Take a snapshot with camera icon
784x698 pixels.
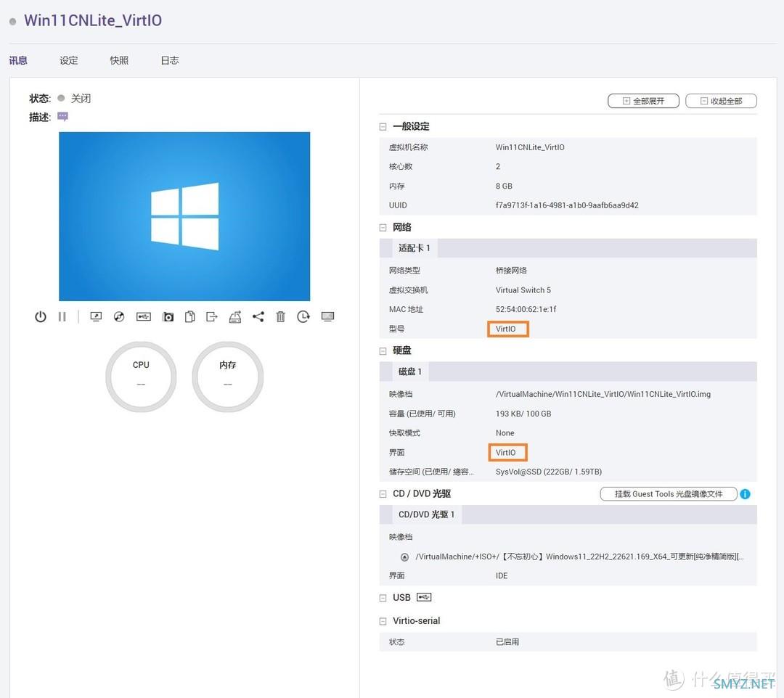pyautogui.click(x=168, y=317)
